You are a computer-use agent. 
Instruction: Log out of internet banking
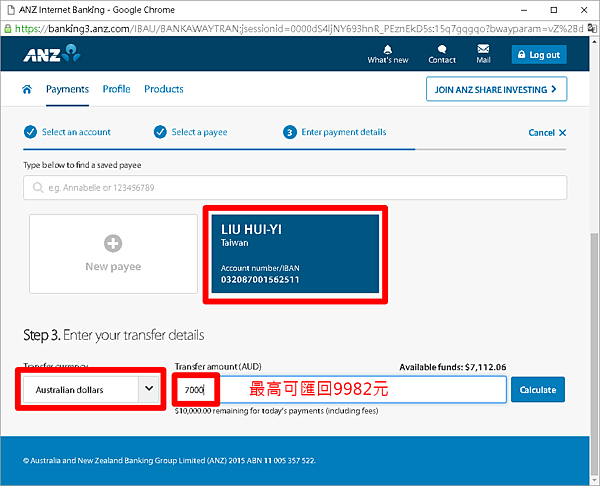[539, 55]
